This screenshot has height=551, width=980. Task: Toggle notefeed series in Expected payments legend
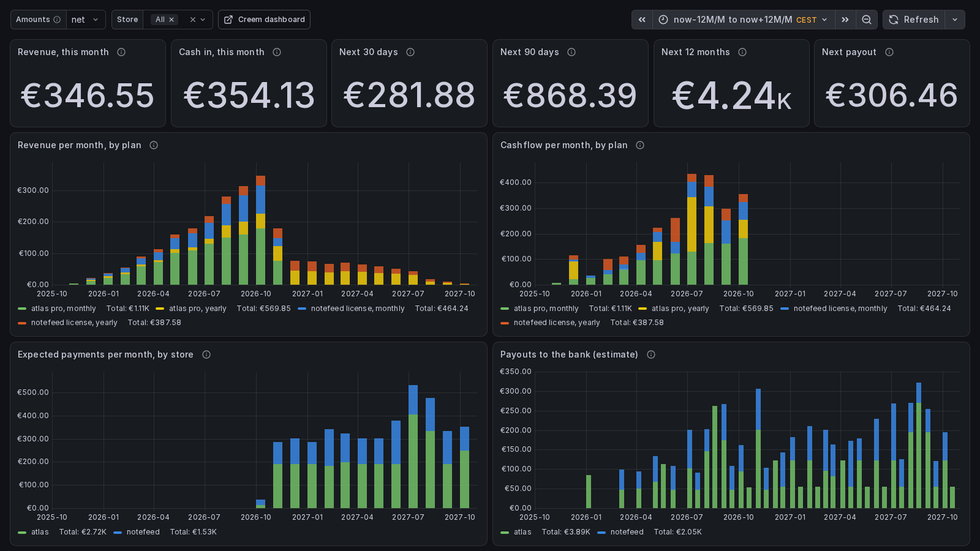coord(143,532)
